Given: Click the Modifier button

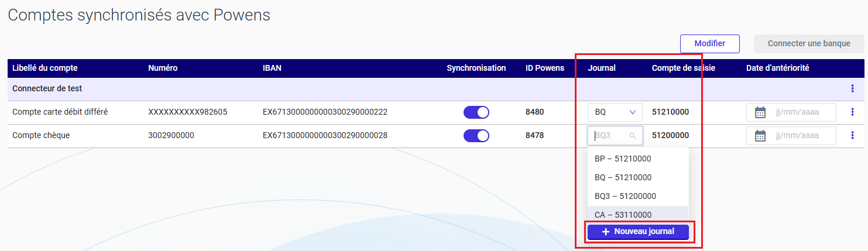Looking at the screenshot, I should pos(710,43).
